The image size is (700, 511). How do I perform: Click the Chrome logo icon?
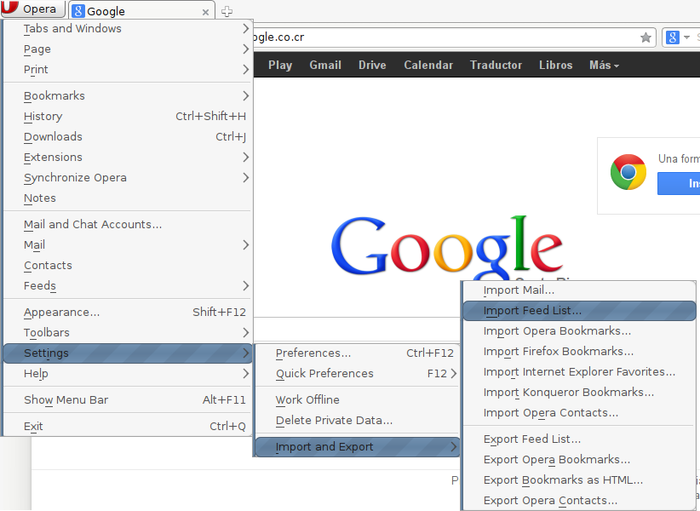(628, 172)
